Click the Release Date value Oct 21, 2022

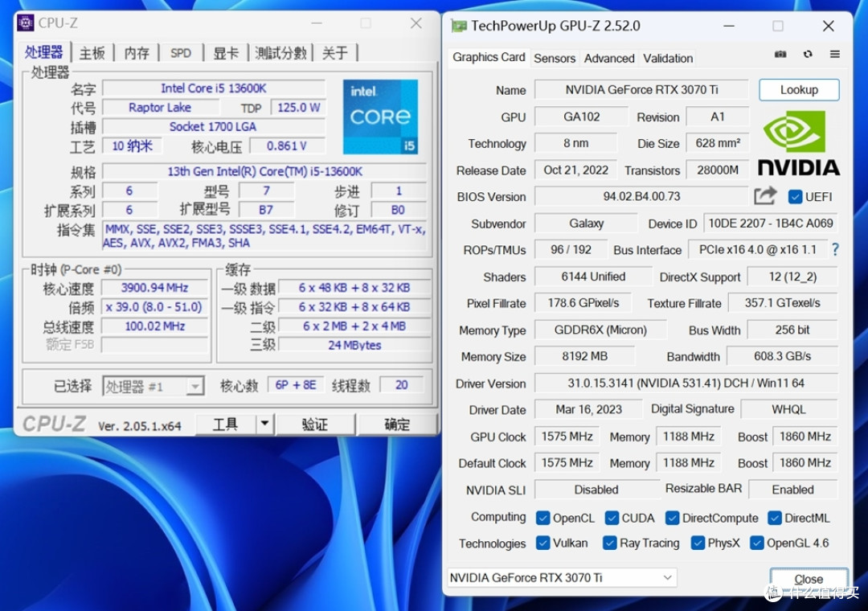point(575,170)
